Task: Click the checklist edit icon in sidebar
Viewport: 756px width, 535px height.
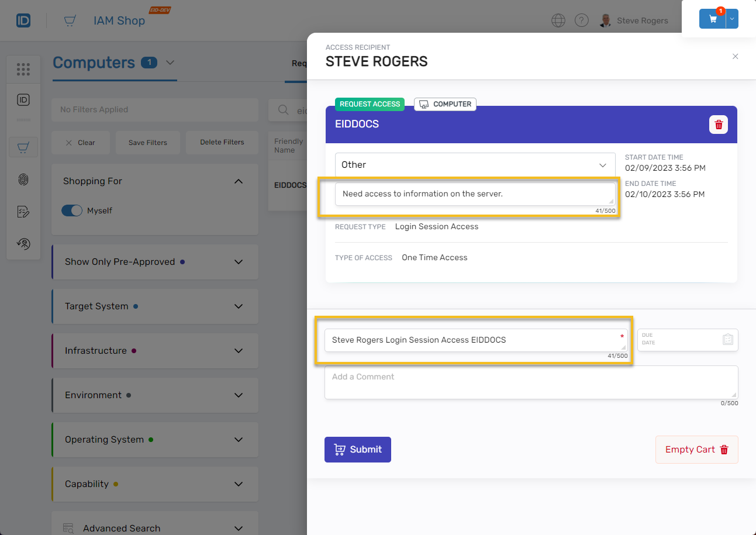Action: click(x=23, y=212)
